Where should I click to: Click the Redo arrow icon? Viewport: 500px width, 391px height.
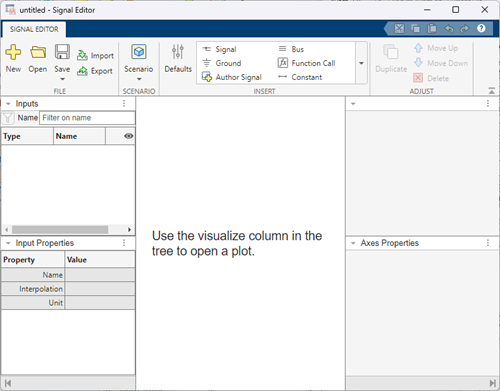[x=465, y=29]
